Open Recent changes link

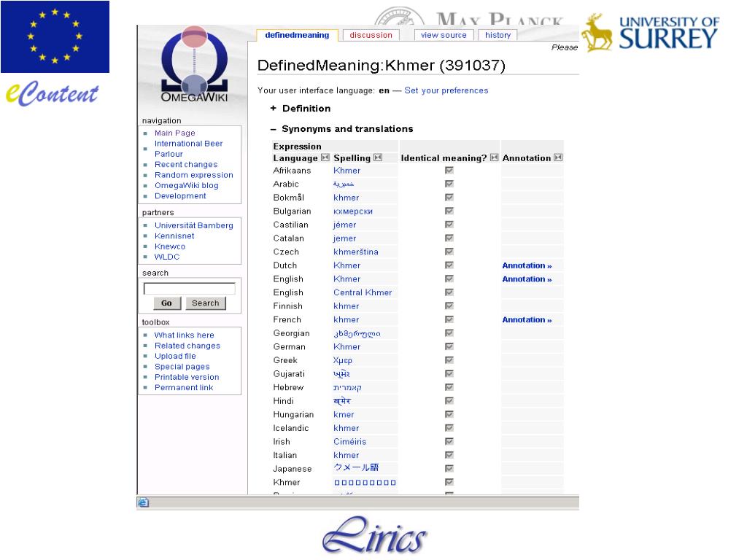(x=186, y=164)
